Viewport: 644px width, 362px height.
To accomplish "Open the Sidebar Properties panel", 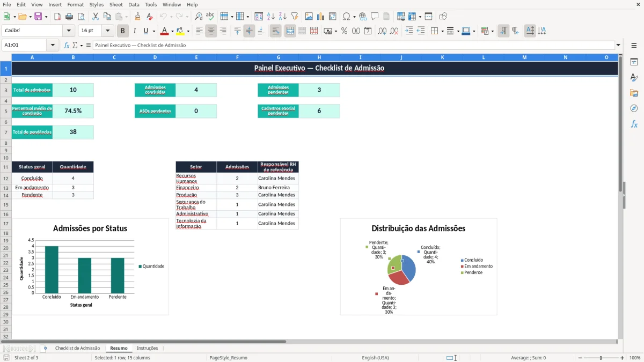I will (634, 62).
